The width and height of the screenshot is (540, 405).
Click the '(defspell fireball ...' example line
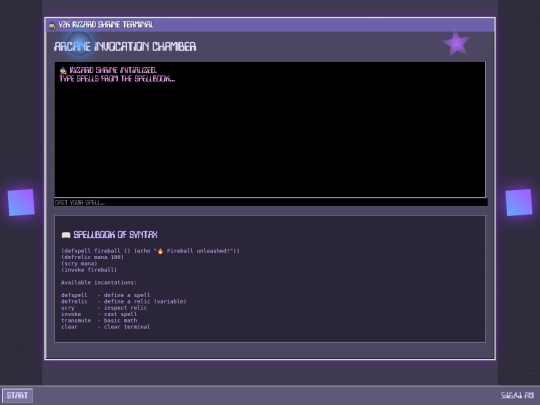click(150, 251)
